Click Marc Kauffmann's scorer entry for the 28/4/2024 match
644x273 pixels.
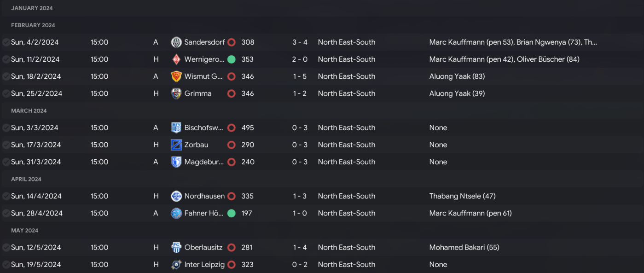pos(470,213)
